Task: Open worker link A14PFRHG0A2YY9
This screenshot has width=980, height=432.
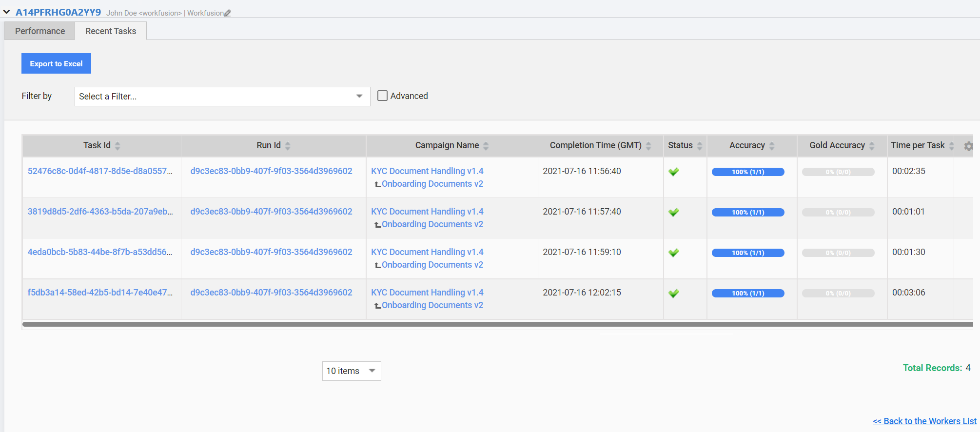Action: click(x=59, y=12)
